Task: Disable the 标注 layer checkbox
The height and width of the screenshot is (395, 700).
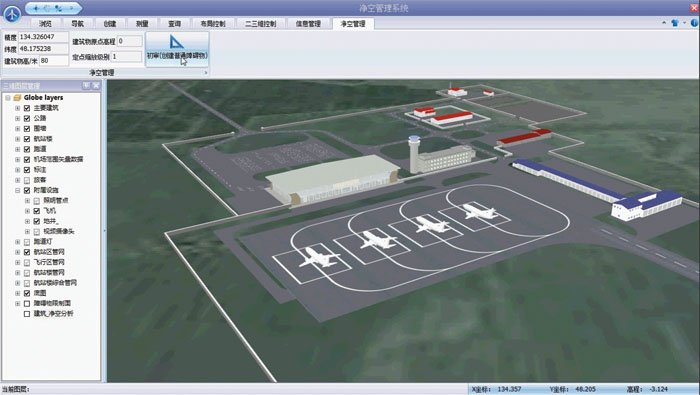Action: coord(27,170)
